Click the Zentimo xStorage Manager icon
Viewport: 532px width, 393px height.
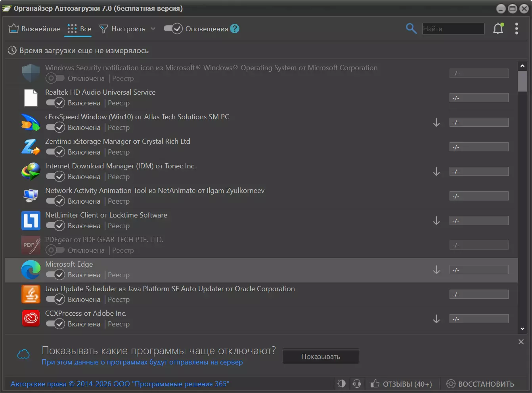[31, 147]
